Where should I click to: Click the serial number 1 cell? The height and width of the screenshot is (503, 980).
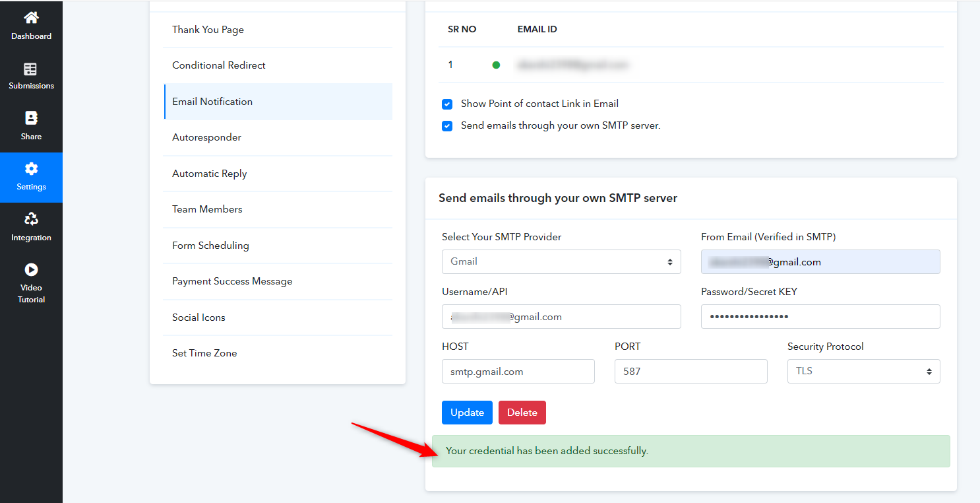coord(450,65)
